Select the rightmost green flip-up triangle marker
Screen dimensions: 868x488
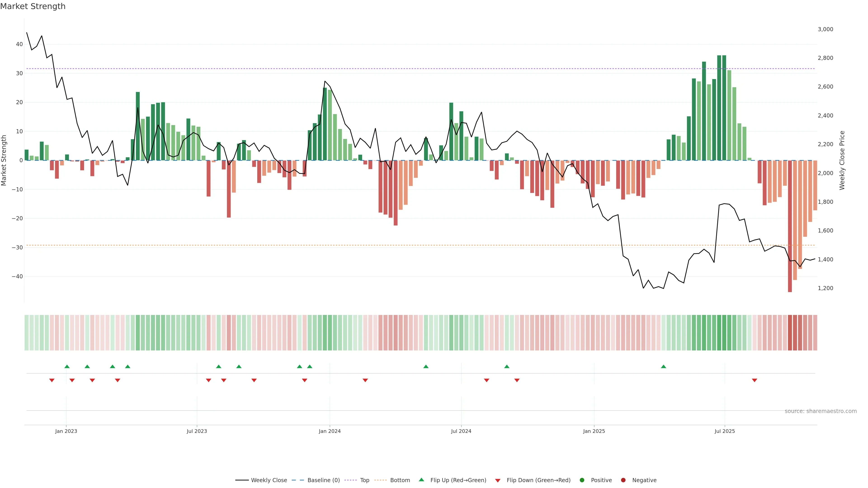(663, 366)
